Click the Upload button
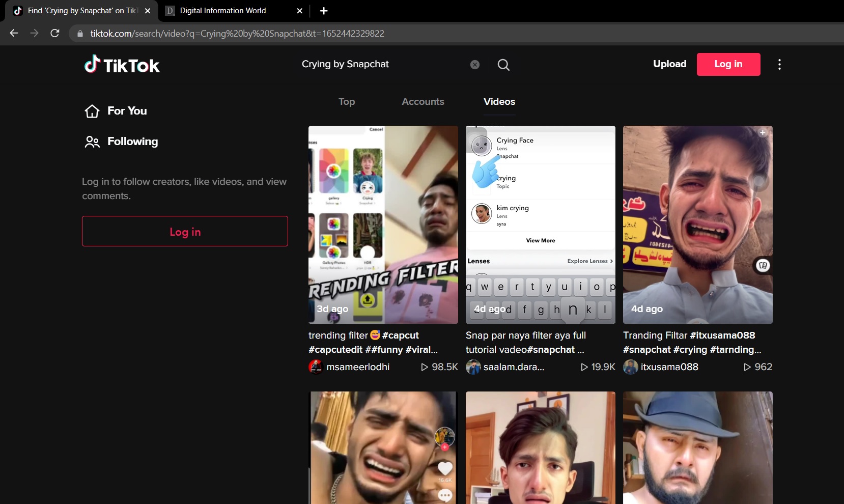844x504 pixels. [670, 64]
